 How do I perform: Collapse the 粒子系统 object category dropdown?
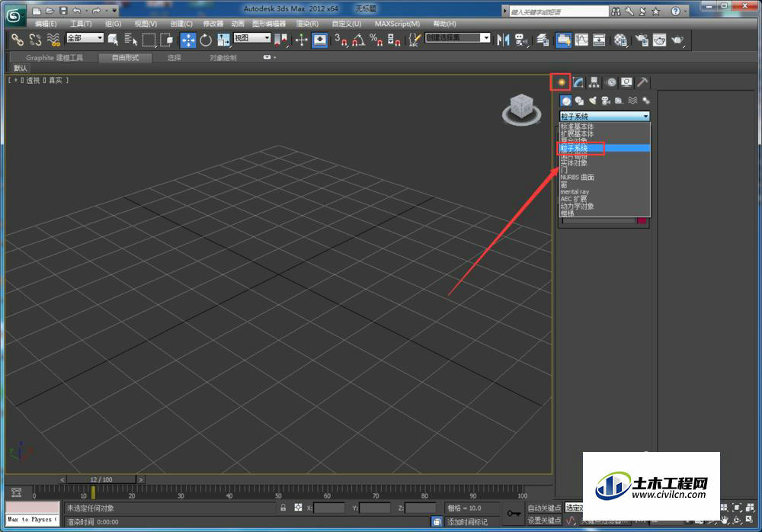pos(604,116)
